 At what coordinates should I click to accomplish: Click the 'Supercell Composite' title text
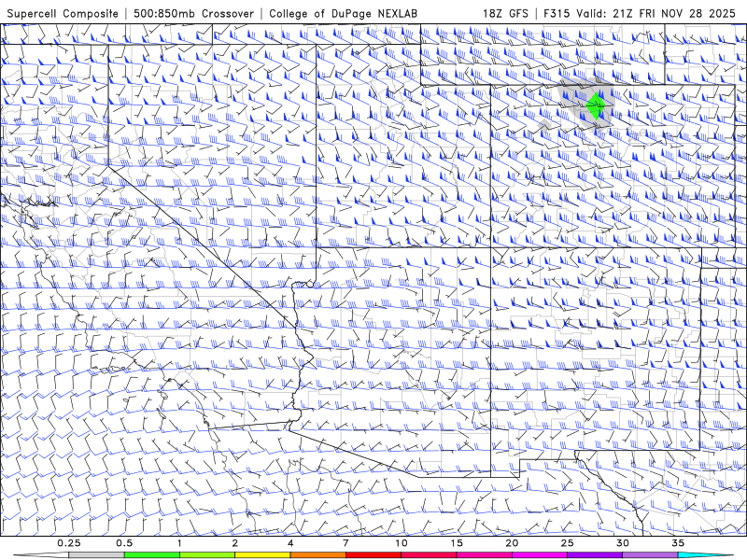(x=63, y=13)
